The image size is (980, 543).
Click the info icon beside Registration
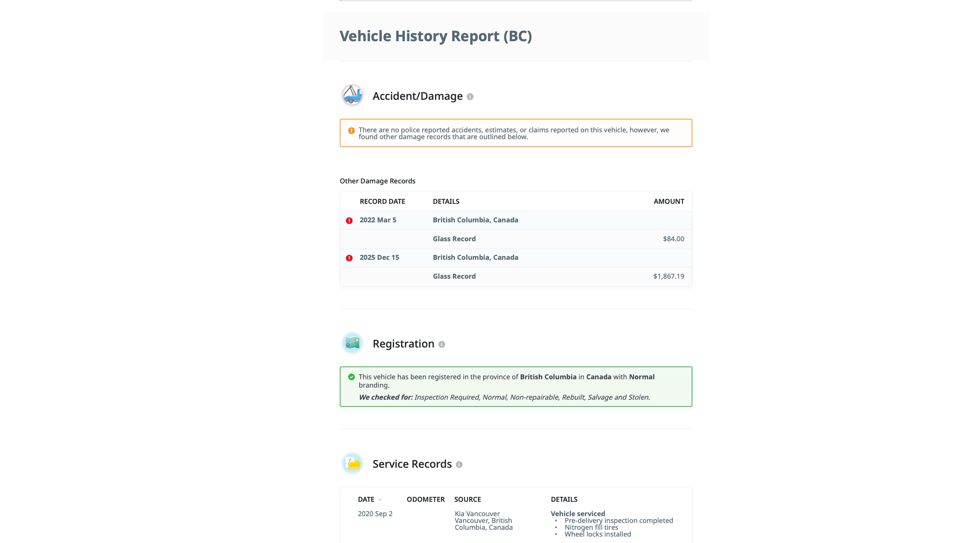(x=441, y=344)
